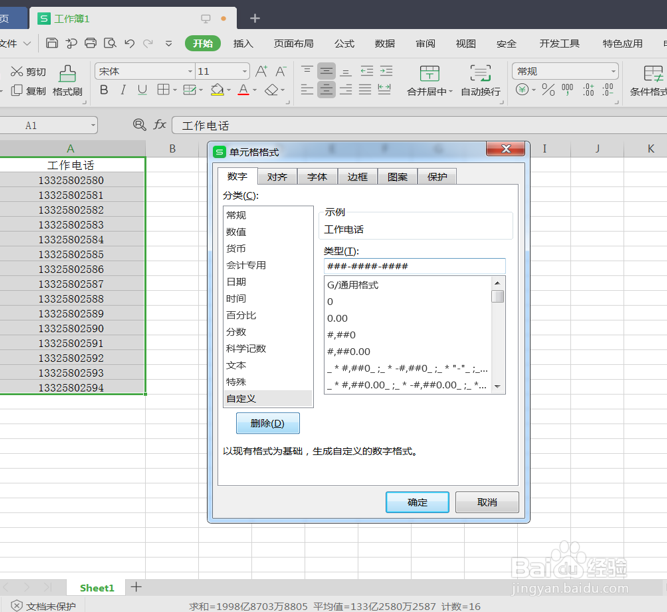Click the Print icon

[90, 43]
